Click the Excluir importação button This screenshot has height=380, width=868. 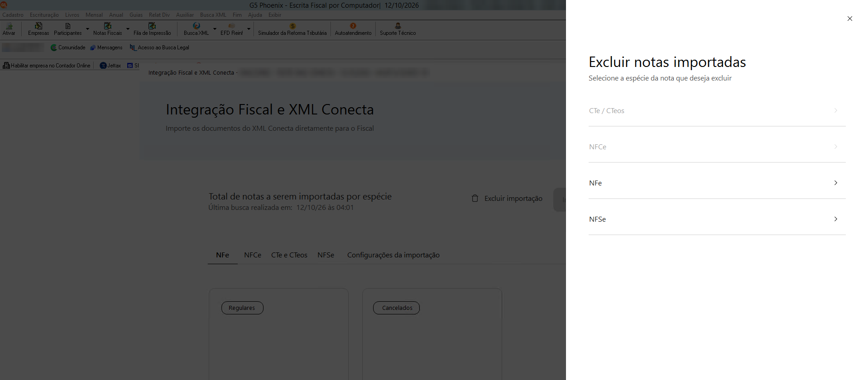point(507,199)
